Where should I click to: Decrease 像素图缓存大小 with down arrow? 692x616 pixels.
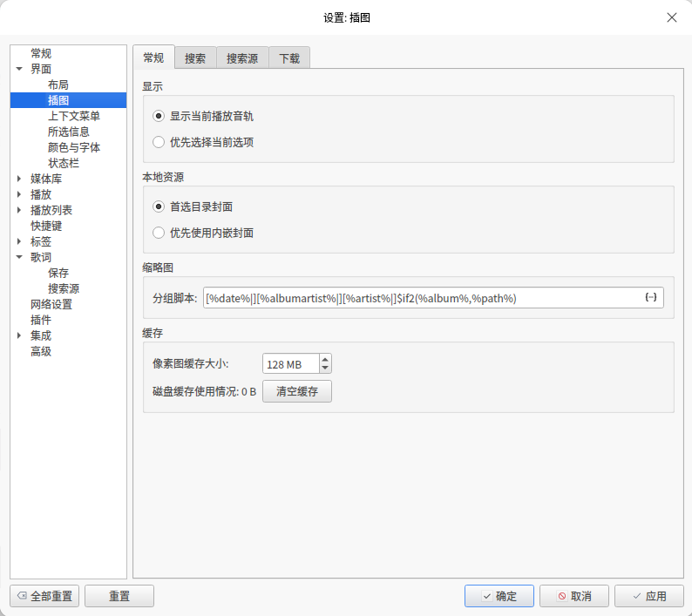[x=325, y=368]
